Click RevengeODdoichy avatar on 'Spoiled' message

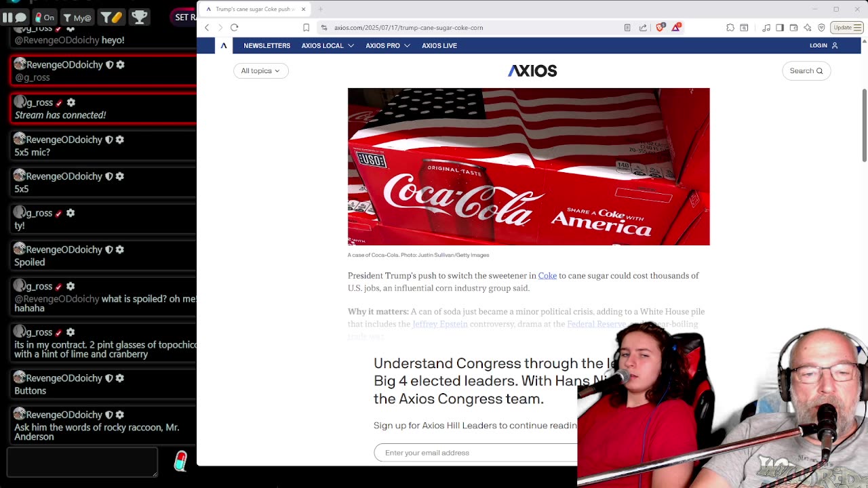(20, 249)
